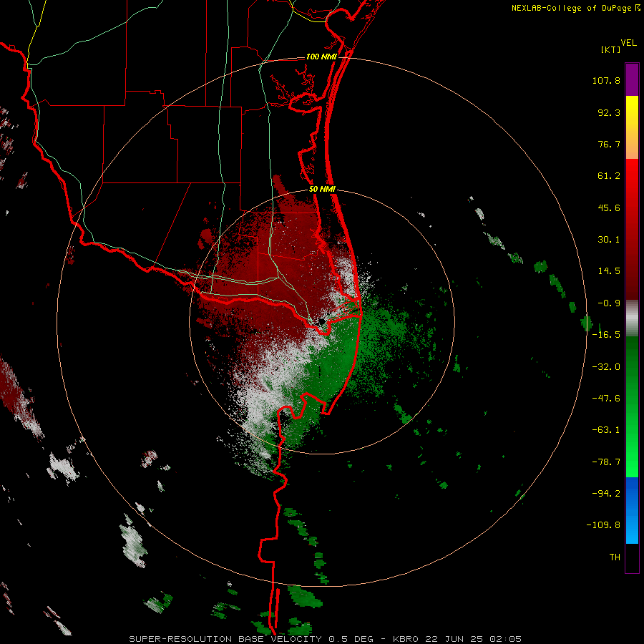Image resolution: width=644 pixels, height=644 pixels.
Task: Click the VEL legend title
Action: point(628,43)
